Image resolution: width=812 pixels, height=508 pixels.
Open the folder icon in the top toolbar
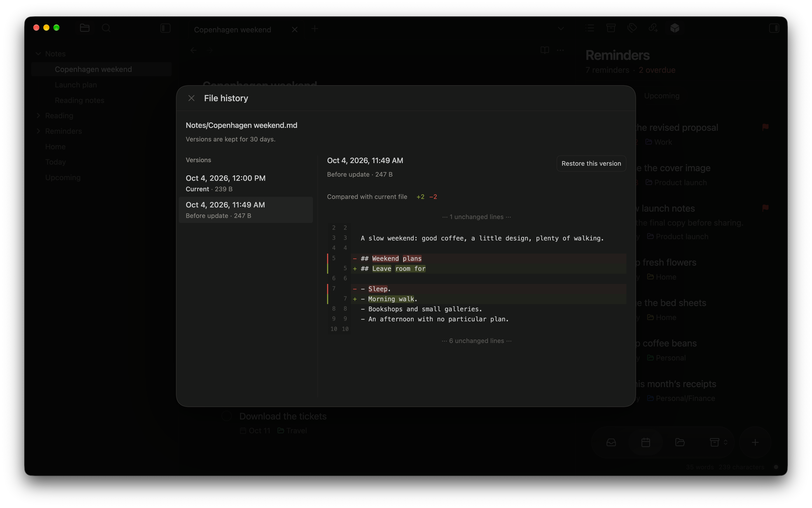pos(85,28)
